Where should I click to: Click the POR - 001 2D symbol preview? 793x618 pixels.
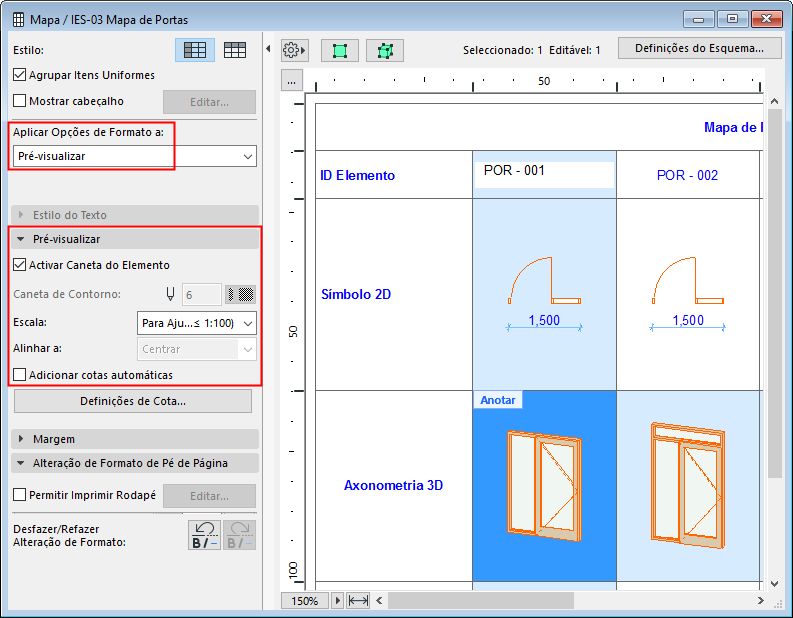pos(545,294)
